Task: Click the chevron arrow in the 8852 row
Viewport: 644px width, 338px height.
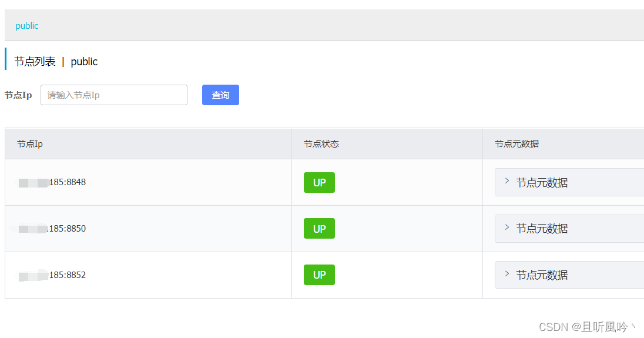Action: click(x=507, y=274)
